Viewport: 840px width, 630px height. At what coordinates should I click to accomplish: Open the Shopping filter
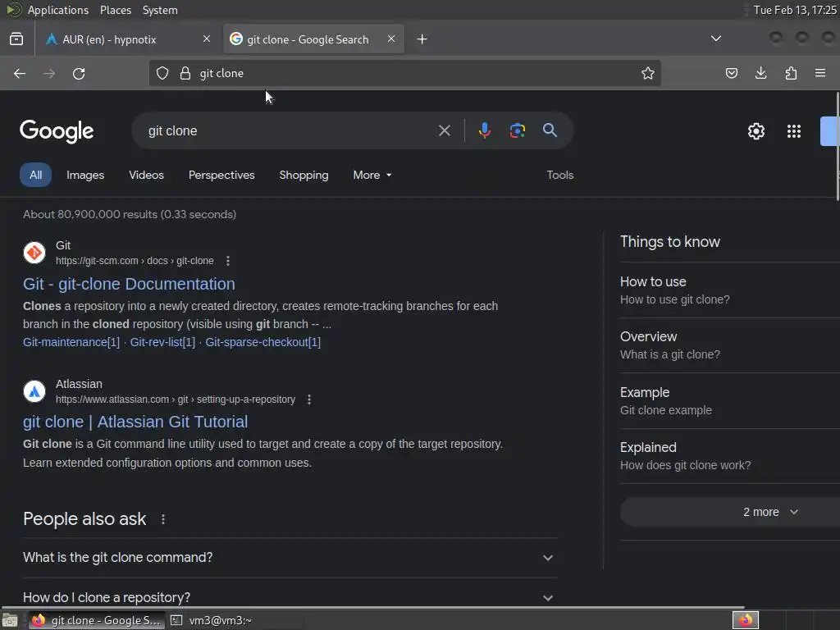point(304,176)
